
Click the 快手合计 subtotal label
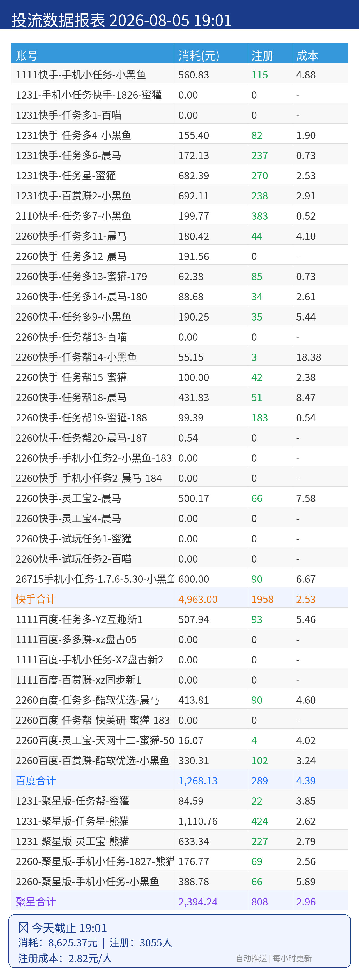coord(36,599)
